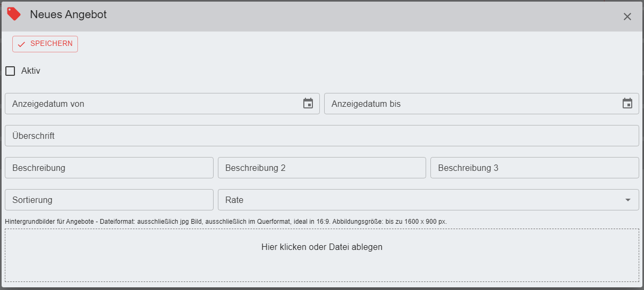
Task: Focus the Beschreibung 3 input field
Action: point(534,168)
